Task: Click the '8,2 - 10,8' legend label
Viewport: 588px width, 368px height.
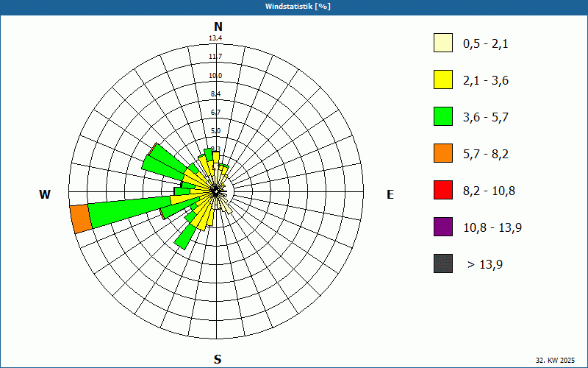Action: point(489,191)
